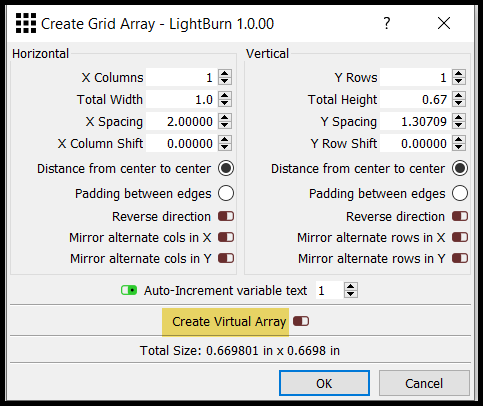Close the Create Grid Array dialog
483x406 pixels.
(444, 23)
